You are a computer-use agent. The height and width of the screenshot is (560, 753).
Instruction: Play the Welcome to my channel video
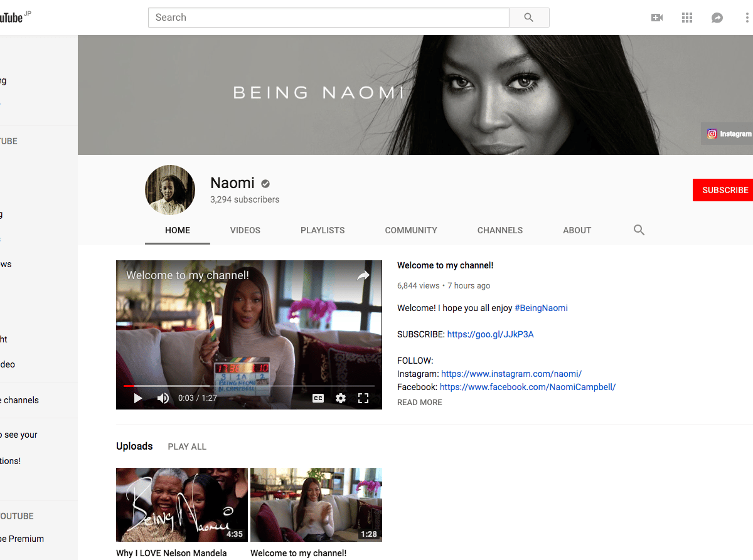click(138, 398)
